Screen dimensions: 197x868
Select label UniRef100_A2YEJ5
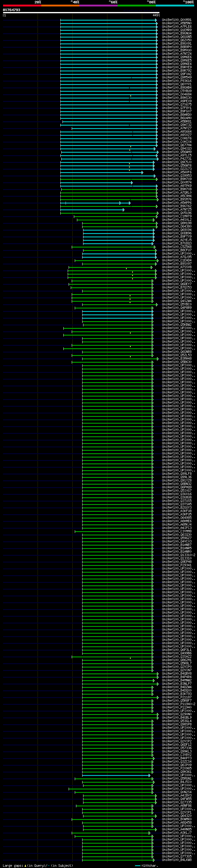point(176,240)
